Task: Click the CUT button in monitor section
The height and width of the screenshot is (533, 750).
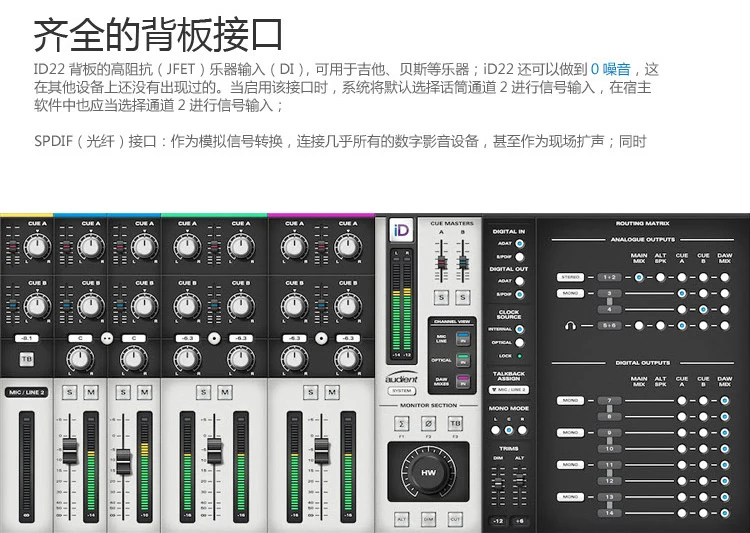Action: (x=455, y=519)
